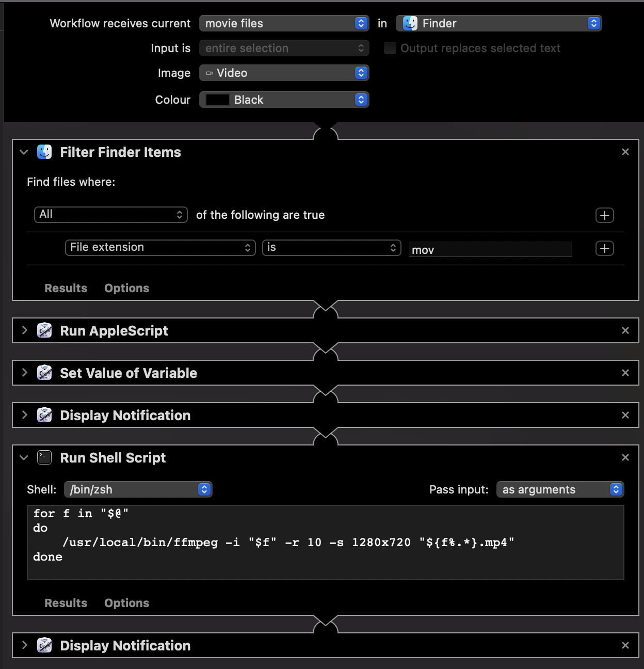Click inside the shell script text area
This screenshot has height=669, width=644.
click(x=326, y=543)
